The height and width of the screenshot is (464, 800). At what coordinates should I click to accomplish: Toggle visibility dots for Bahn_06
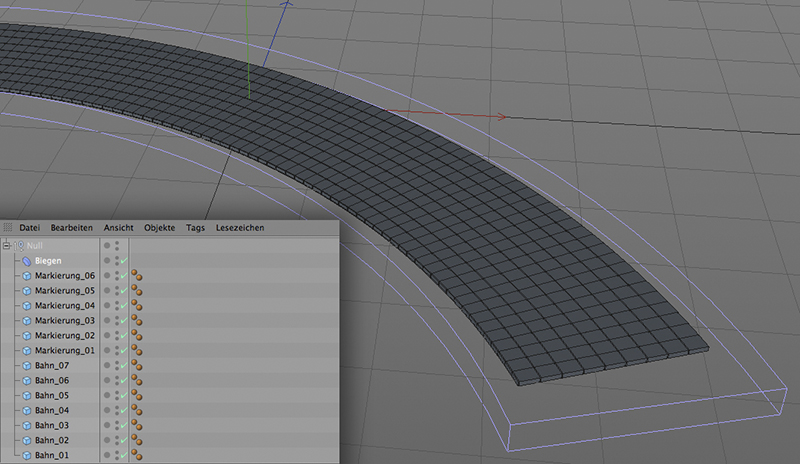coord(116,380)
